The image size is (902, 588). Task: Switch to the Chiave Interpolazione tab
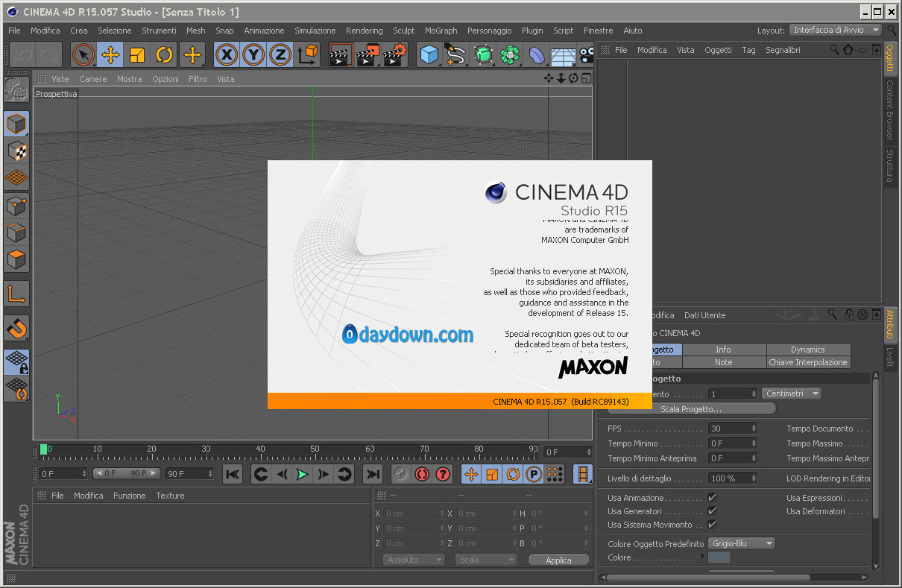[808, 362]
